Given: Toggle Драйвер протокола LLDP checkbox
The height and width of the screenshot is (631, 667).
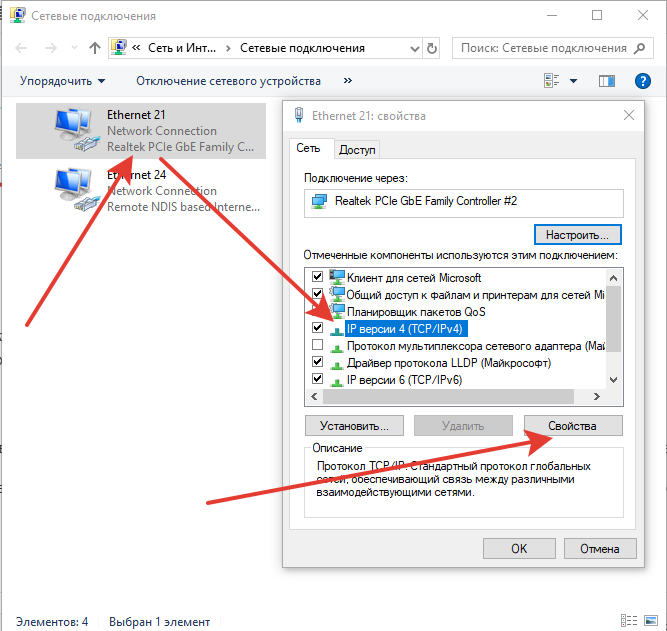Looking at the screenshot, I should (x=317, y=362).
